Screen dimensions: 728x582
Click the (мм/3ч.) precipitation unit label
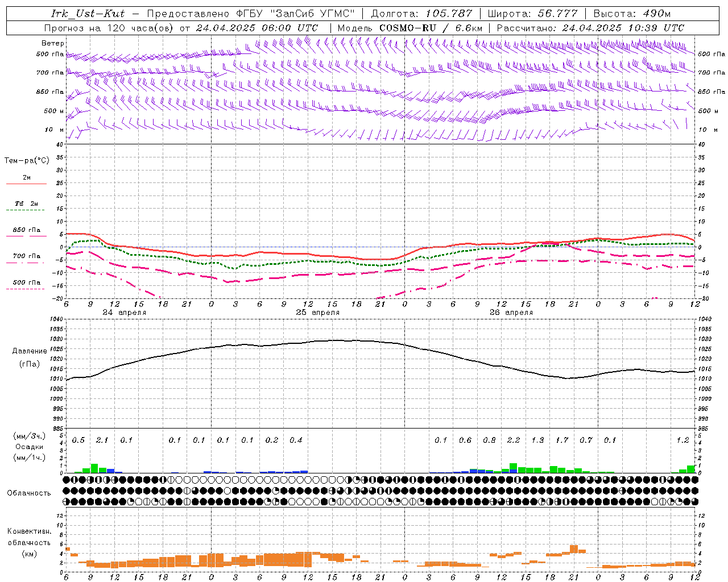[28, 436]
